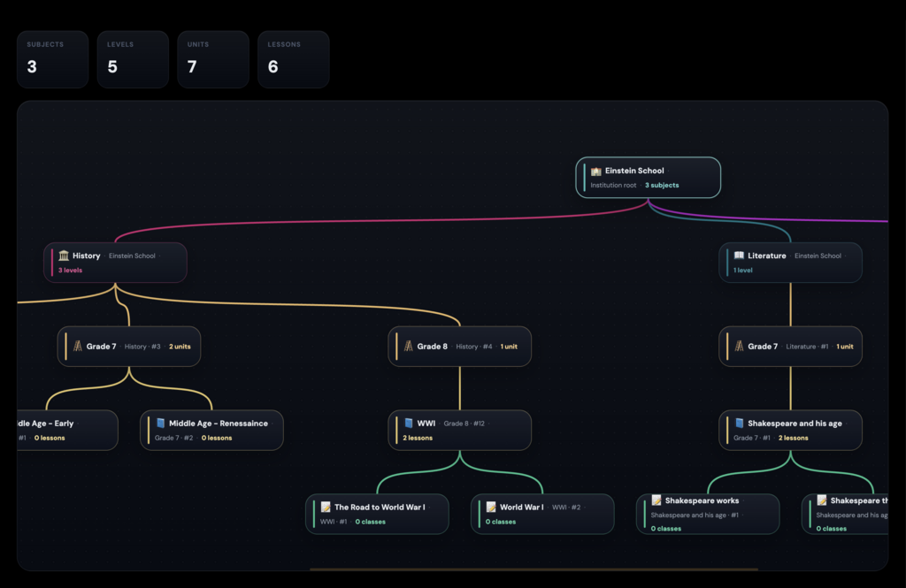Image resolution: width=906 pixels, height=588 pixels.
Task: Click the WWI unit notebook icon
Action: point(409,423)
